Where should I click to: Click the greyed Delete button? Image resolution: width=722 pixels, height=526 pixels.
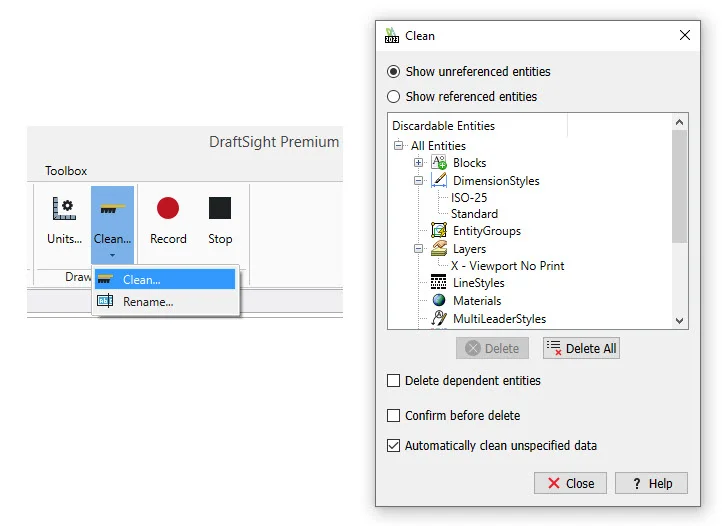(x=492, y=348)
